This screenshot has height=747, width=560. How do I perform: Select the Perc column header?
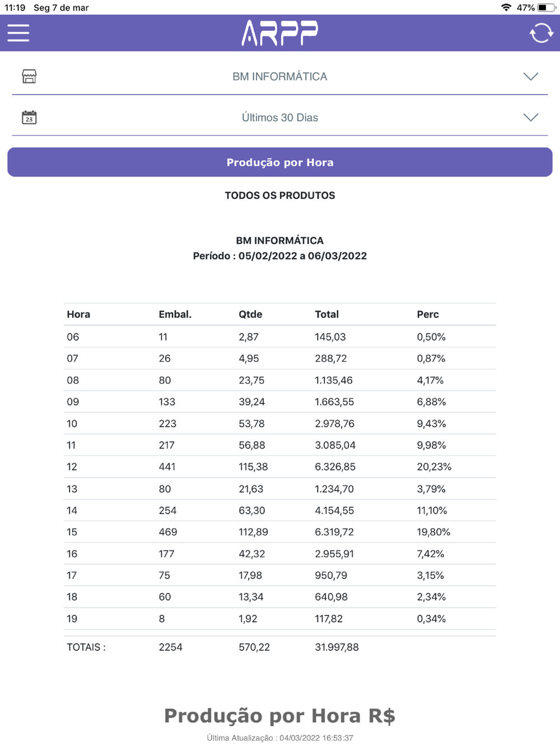428,314
